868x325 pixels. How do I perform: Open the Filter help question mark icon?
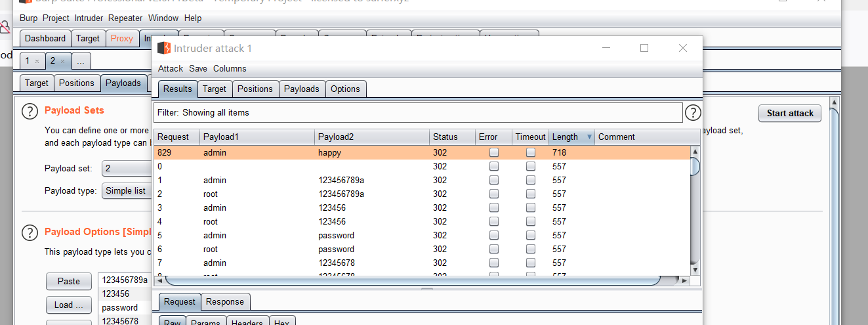(x=693, y=113)
